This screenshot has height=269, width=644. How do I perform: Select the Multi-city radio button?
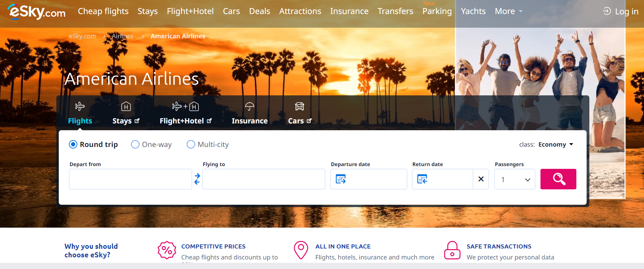191,145
